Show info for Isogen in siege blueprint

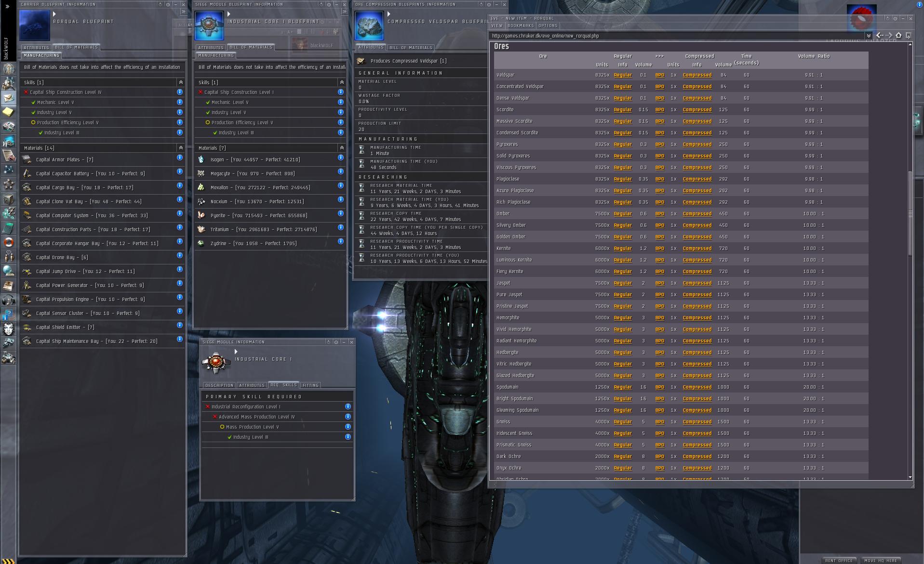(x=341, y=157)
